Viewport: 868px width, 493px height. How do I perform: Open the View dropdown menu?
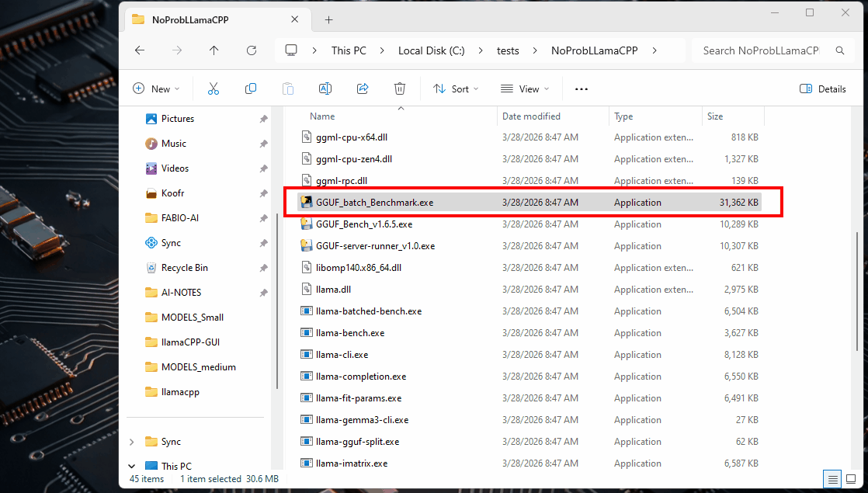525,89
